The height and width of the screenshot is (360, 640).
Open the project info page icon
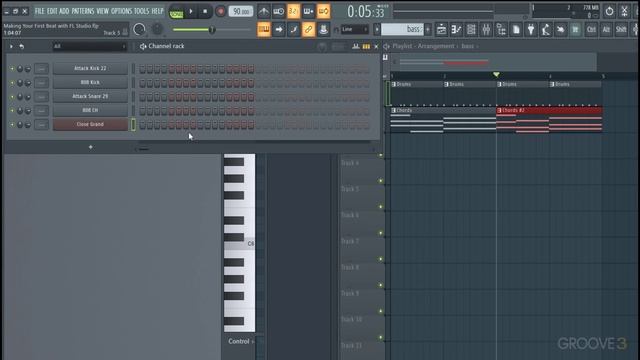[516, 29]
